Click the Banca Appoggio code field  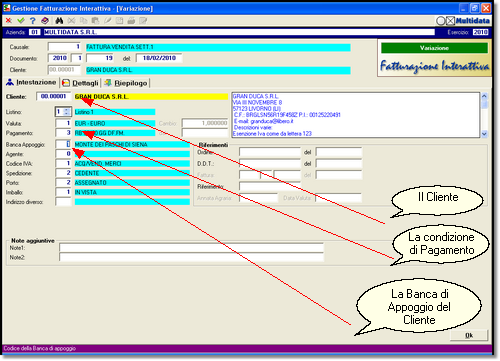(x=63, y=144)
